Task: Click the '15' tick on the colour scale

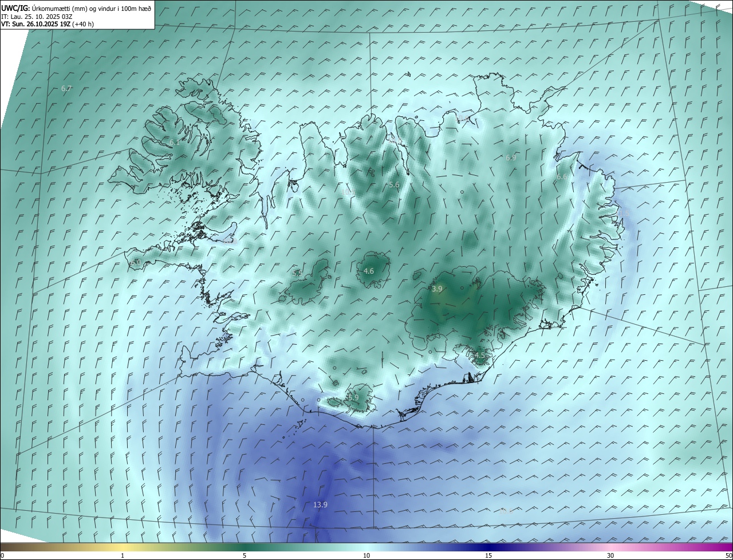Action: click(488, 555)
